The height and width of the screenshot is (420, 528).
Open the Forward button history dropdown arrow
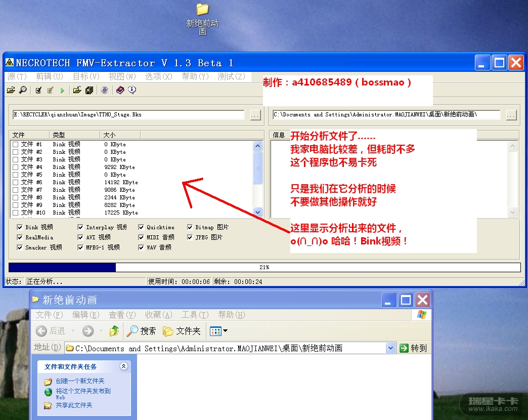pos(101,331)
